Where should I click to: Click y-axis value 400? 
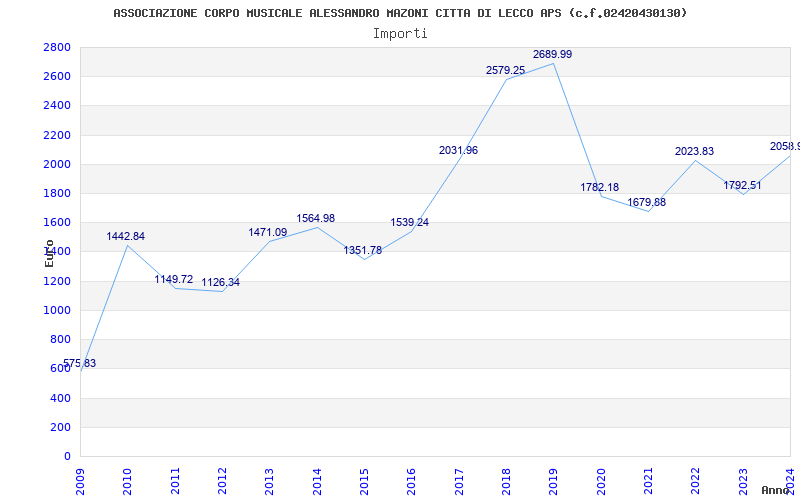point(61,398)
